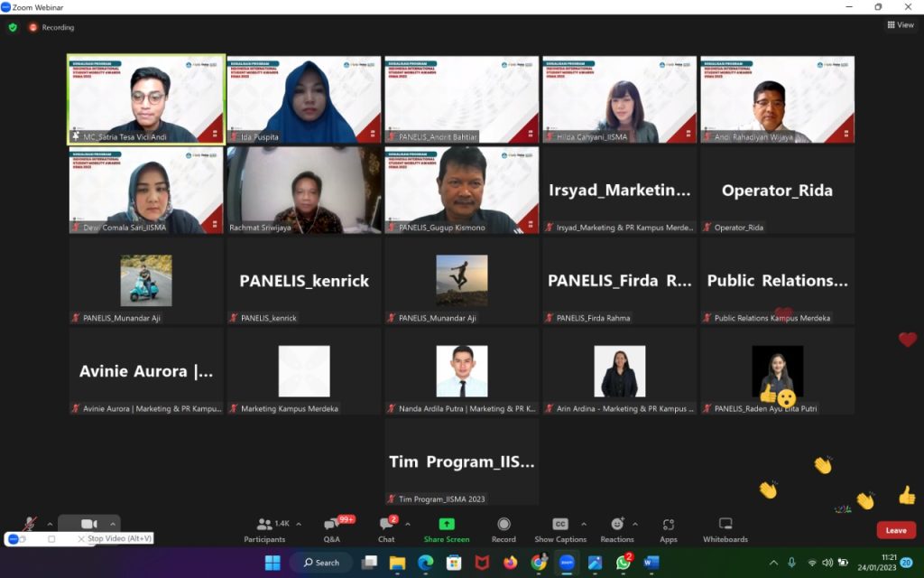Image resolution: width=924 pixels, height=578 pixels.
Task: Expand the captions options arrow
Action: 584,524
